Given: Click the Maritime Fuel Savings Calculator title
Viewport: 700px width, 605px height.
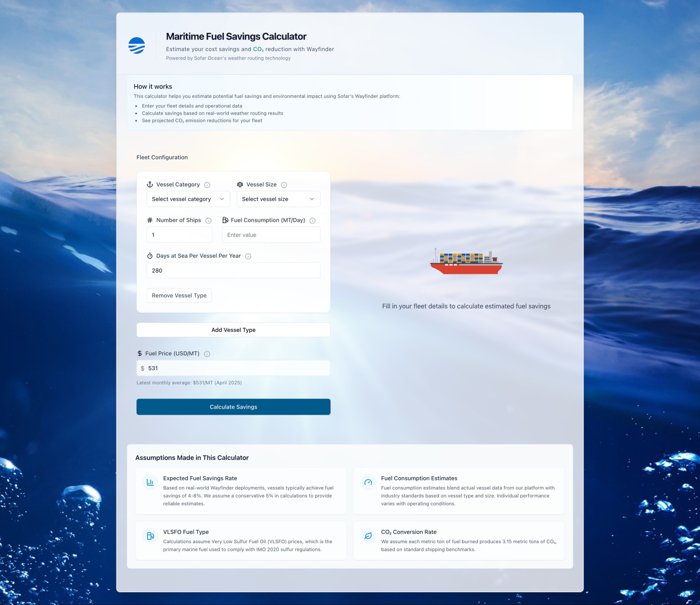Looking at the screenshot, I should [236, 37].
